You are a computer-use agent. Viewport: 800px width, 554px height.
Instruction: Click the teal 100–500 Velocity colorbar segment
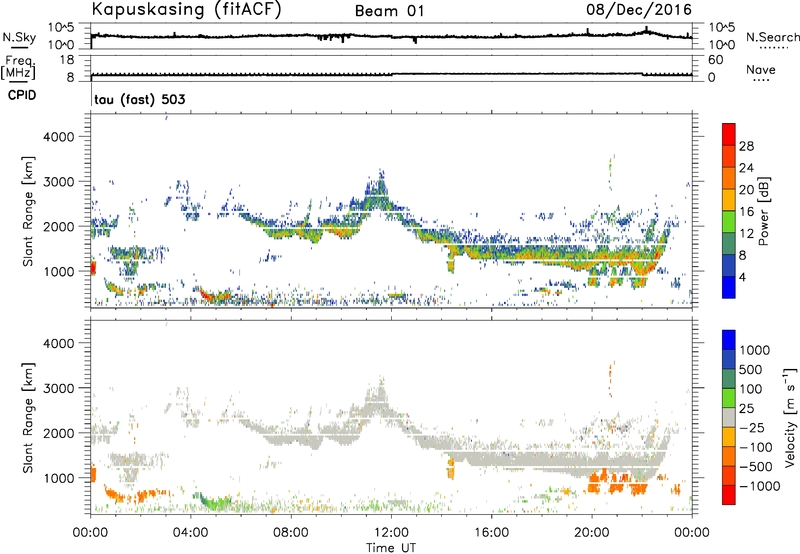click(729, 379)
